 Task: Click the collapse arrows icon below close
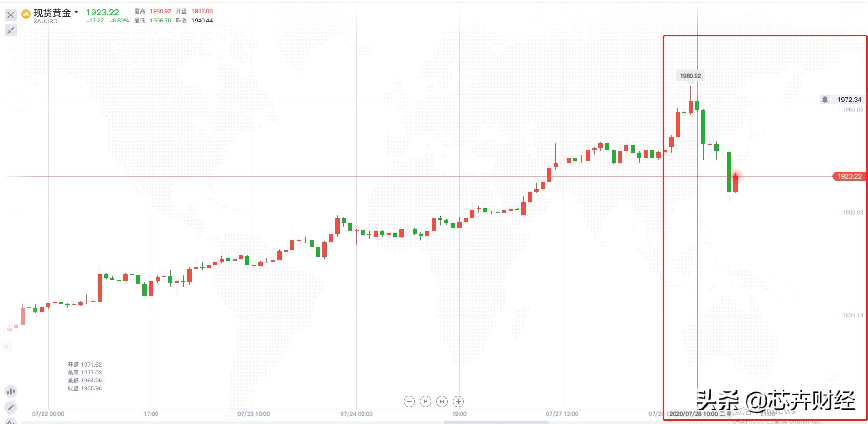[x=11, y=31]
